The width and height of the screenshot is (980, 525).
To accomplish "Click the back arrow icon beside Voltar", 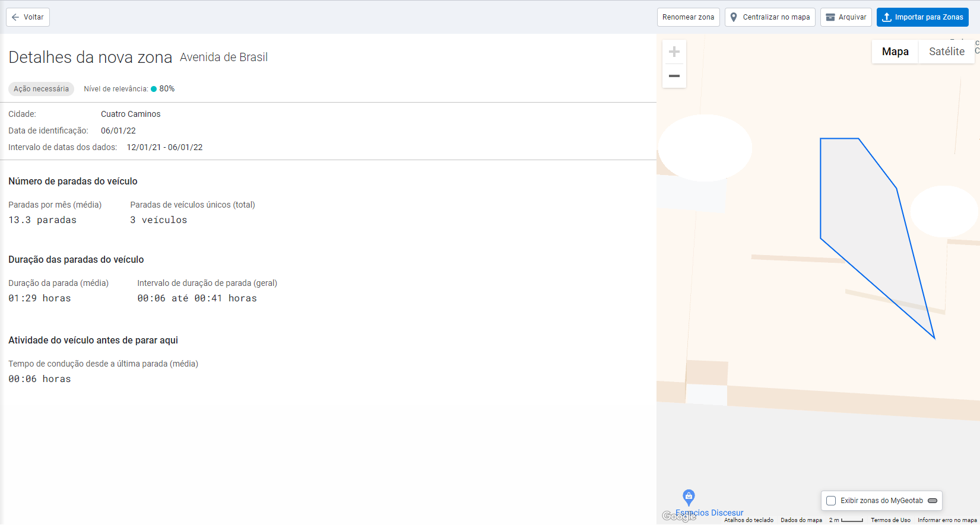I will click(15, 17).
